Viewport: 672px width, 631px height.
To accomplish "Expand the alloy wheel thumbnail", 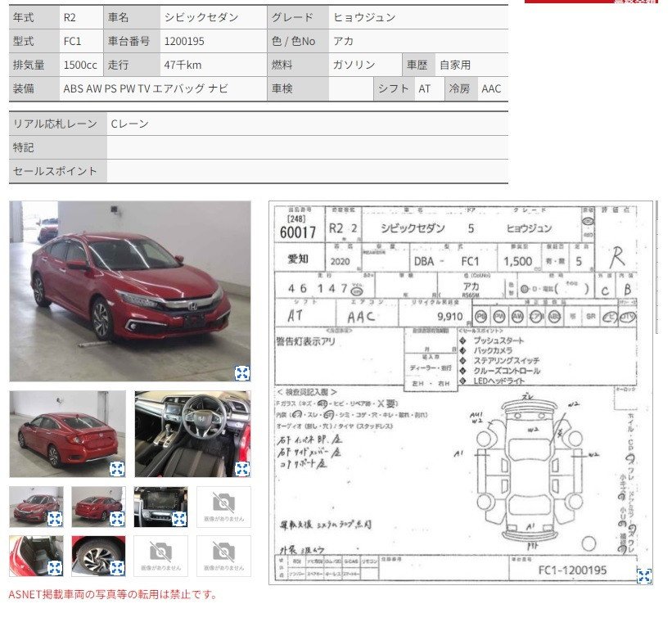I will click(x=117, y=569).
